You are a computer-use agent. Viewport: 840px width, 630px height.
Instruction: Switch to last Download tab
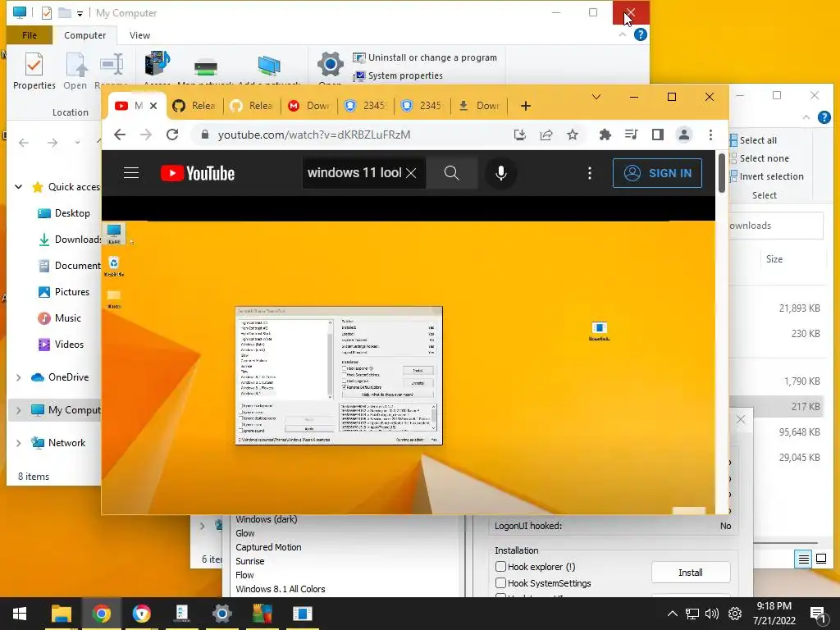click(x=479, y=106)
